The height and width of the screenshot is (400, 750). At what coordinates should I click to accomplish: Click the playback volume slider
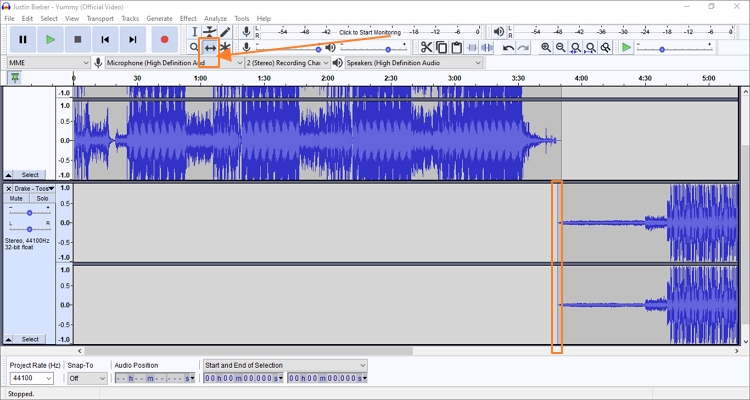click(374, 49)
